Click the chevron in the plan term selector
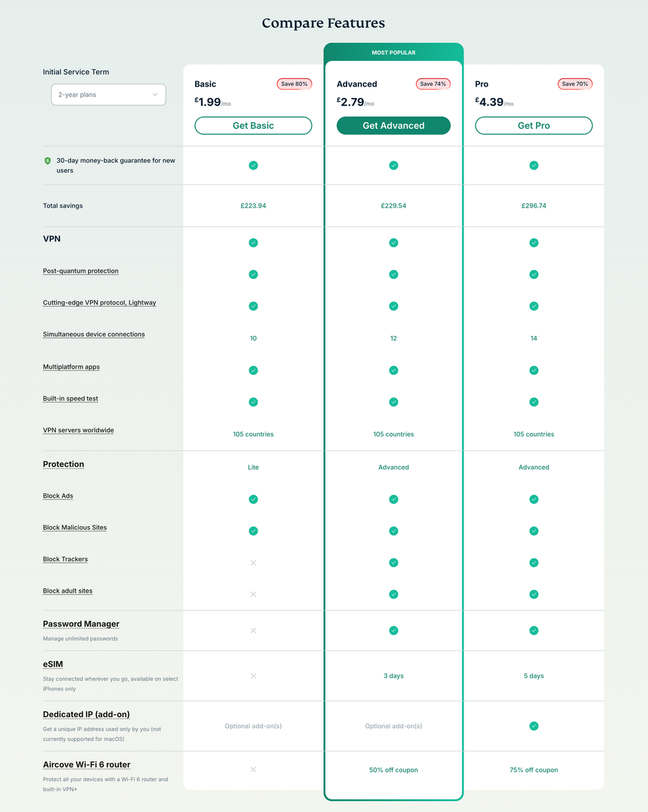The width and height of the screenshot is (648, 812). (156, 95)
